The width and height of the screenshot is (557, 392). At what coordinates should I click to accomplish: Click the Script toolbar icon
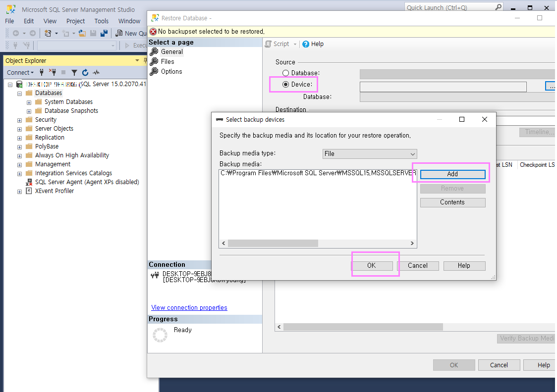pos(268,44)
